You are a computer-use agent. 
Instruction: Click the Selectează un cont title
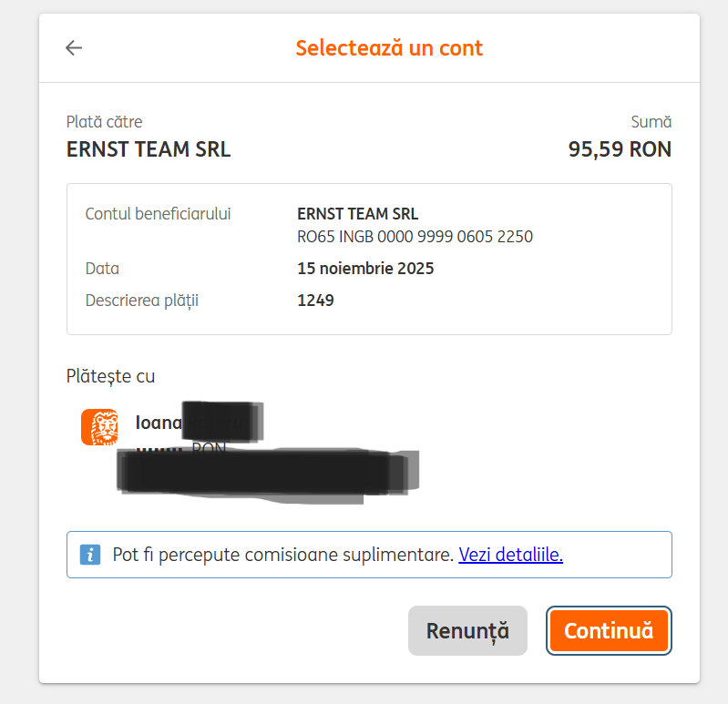point(389,48)
